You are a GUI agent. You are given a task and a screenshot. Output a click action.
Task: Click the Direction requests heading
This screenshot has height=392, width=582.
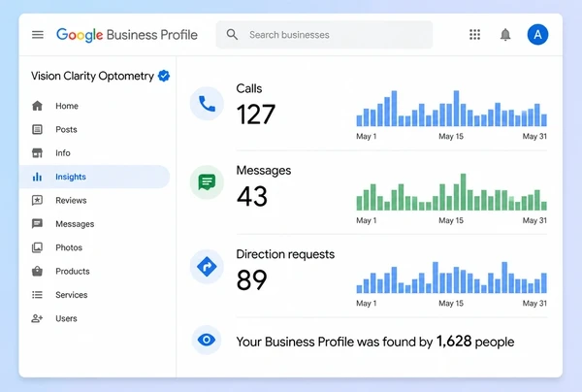click(285, 254)
